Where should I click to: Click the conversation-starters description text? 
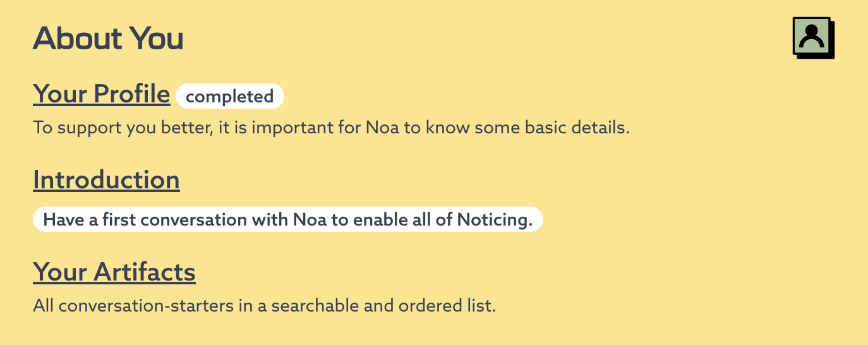[x=264, y=306]
